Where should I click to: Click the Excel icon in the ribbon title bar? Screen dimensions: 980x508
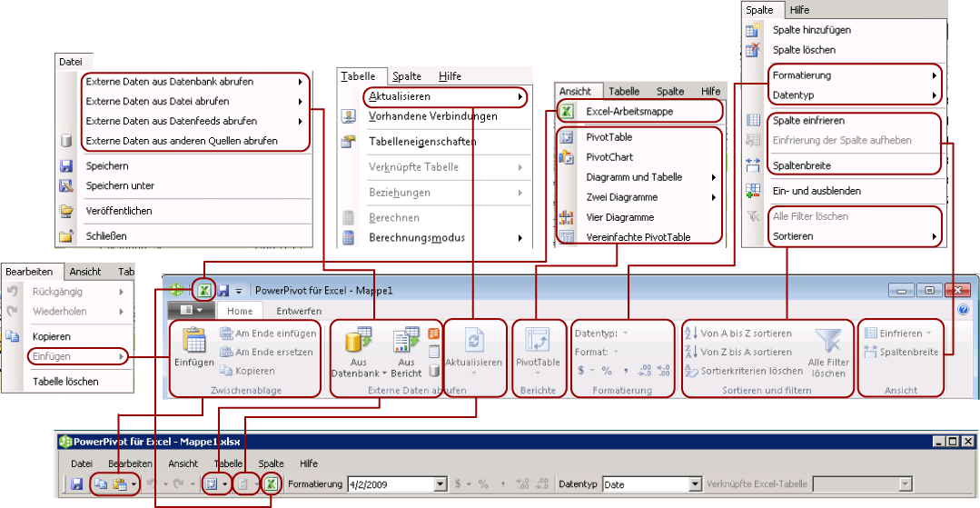[x=203, y=290]
